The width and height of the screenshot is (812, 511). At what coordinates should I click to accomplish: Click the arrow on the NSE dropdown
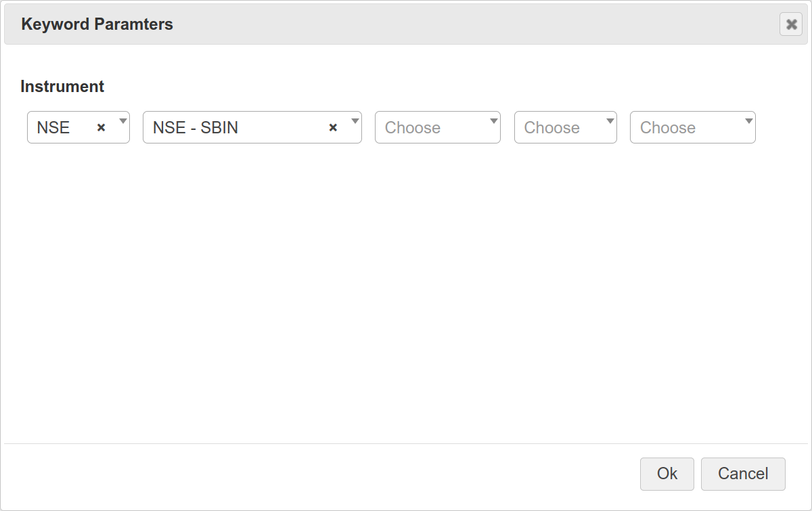[122, 121]
